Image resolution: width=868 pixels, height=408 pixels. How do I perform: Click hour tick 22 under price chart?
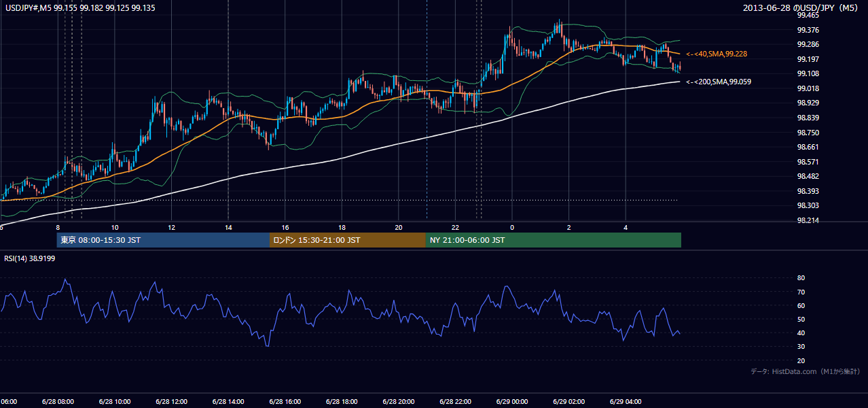[x=455, y=227]
